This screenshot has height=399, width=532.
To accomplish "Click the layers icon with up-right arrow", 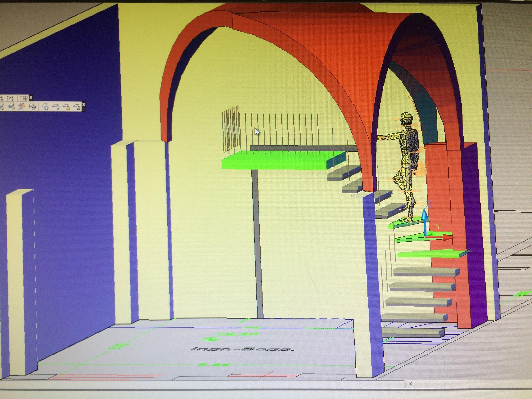I will pyautogui.click(x=11, y=106).
